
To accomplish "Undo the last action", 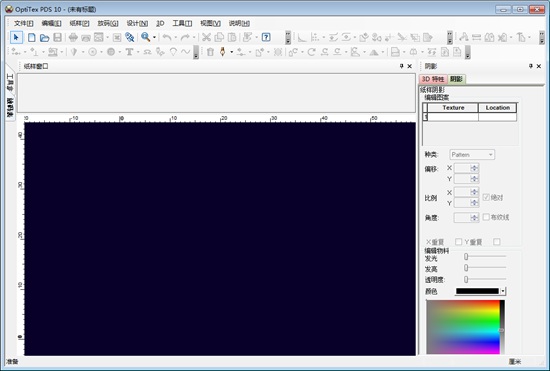I will coord(167,37).
